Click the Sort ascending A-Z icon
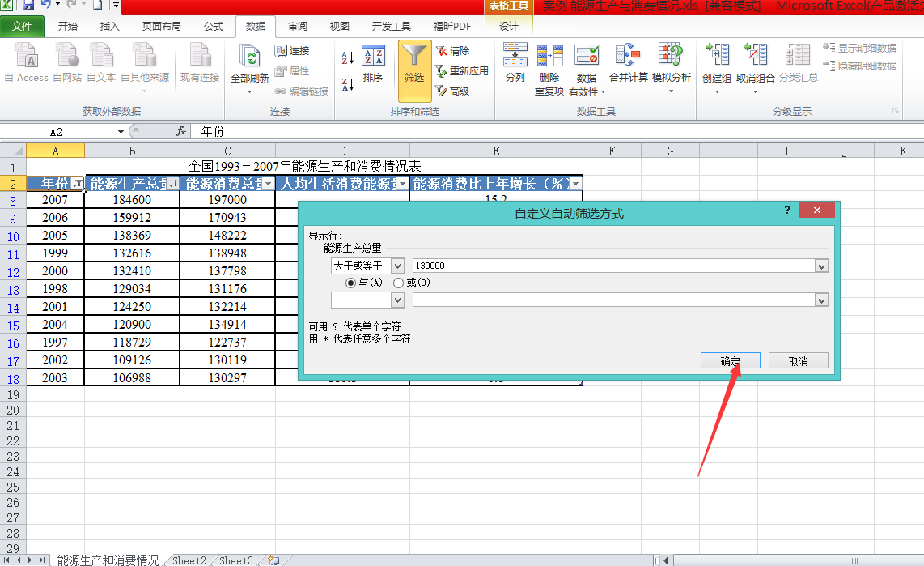 coord(348,57)
